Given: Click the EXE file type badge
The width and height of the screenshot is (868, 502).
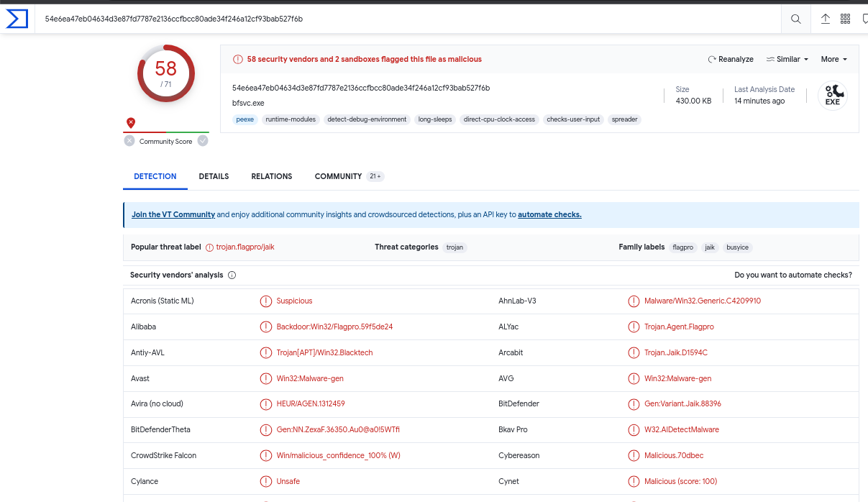Looking at the screenshot, I should [x=832, y=95].
